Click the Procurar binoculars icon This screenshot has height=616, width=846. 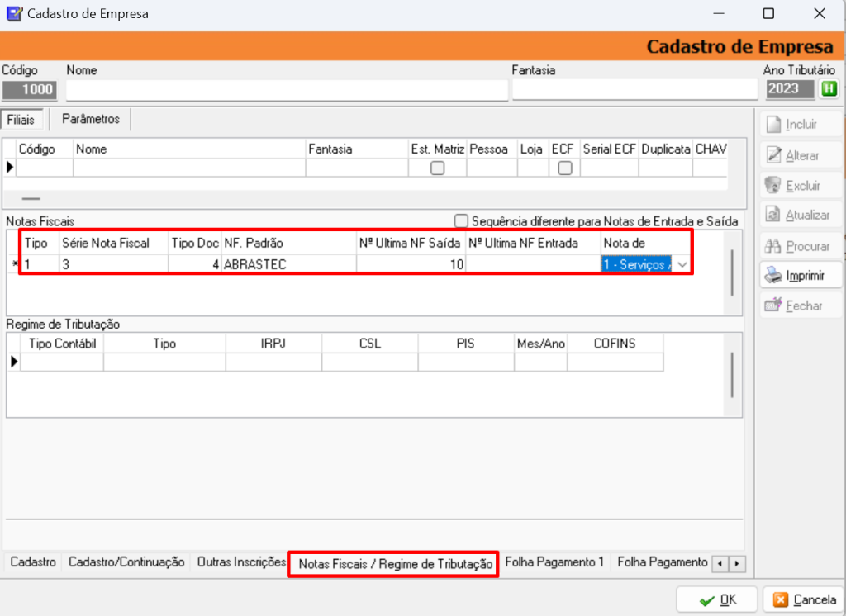point(773,245)
